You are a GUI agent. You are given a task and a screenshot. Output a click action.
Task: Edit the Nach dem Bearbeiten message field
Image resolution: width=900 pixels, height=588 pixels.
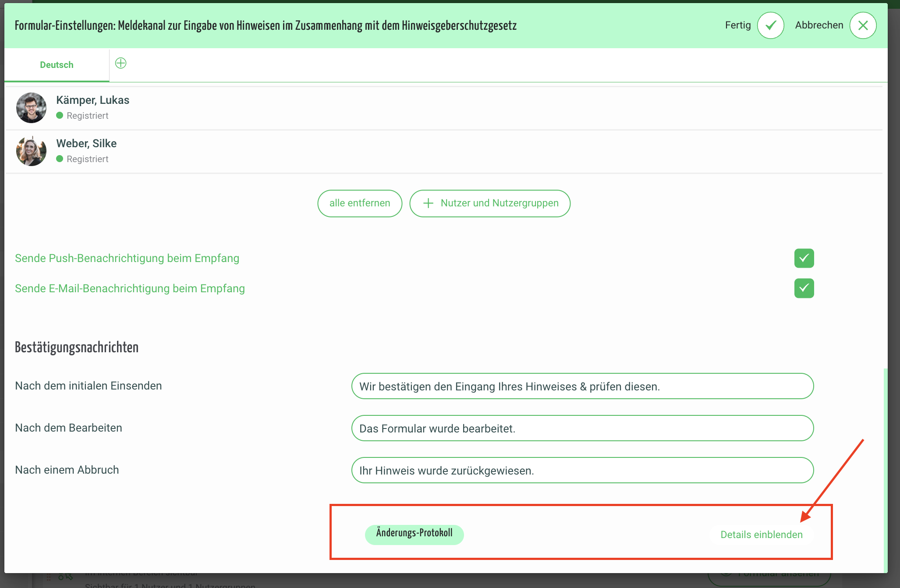coord(582,428)
